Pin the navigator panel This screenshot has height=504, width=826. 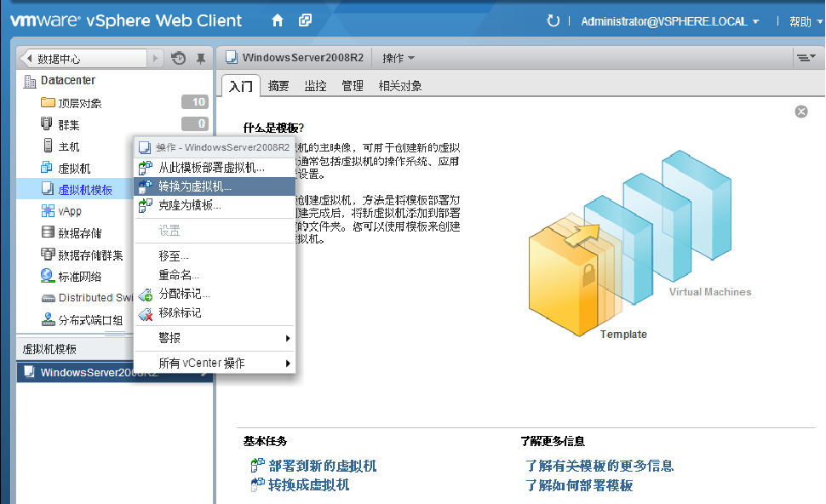[201, 59]
